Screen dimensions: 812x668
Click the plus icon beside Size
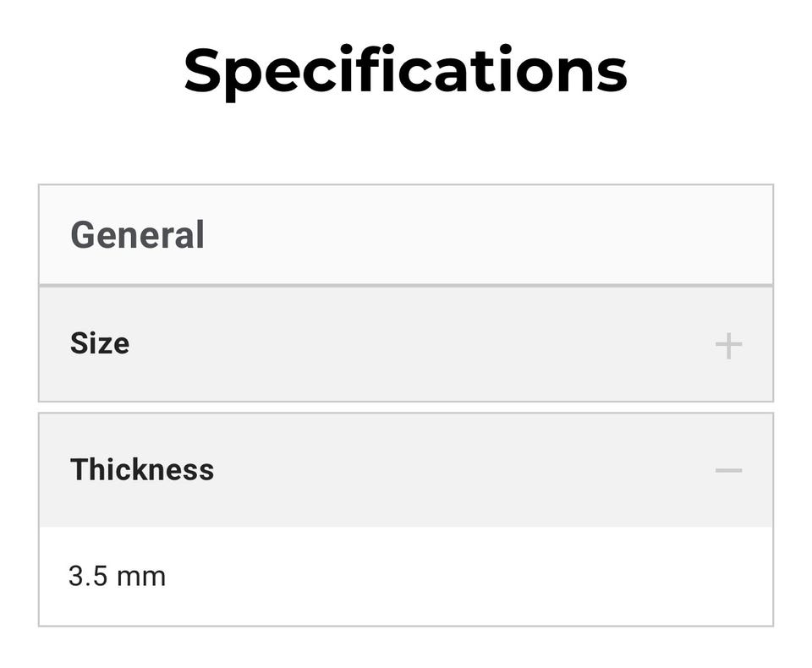tap(728, 345)
